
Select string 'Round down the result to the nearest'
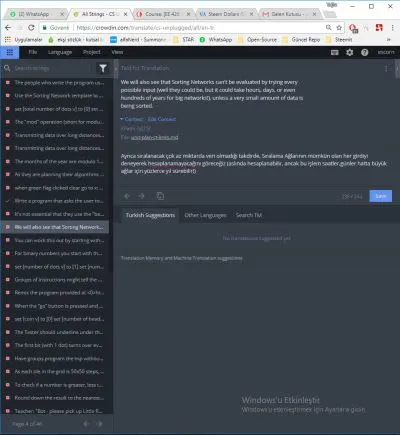(x=56, y=398)
